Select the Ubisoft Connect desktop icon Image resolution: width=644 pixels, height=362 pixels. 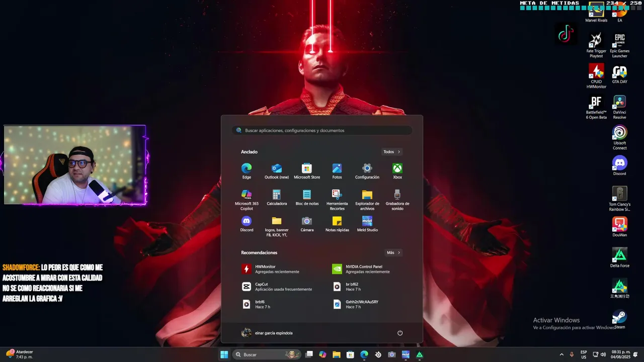pos(620,138)
